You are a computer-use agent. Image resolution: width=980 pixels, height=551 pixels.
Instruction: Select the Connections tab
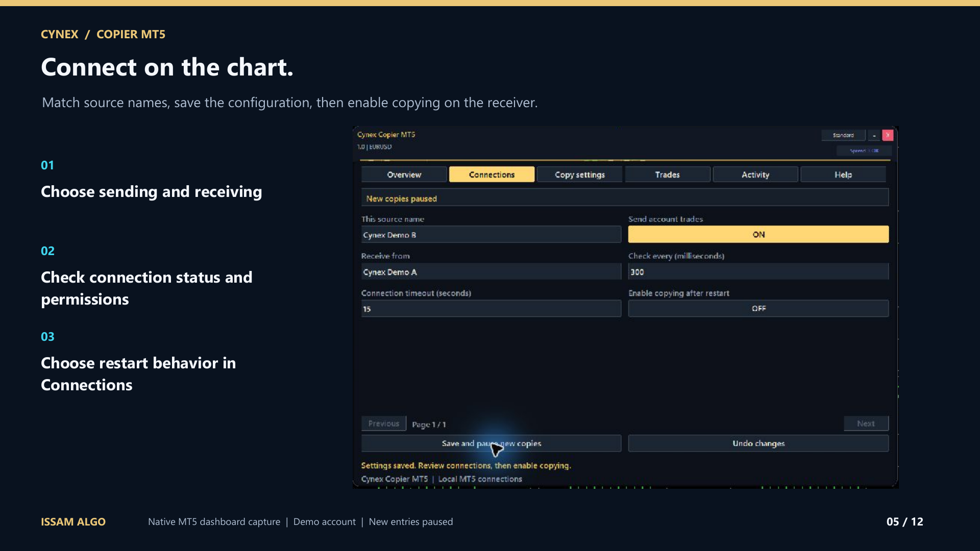coord(492,174)
